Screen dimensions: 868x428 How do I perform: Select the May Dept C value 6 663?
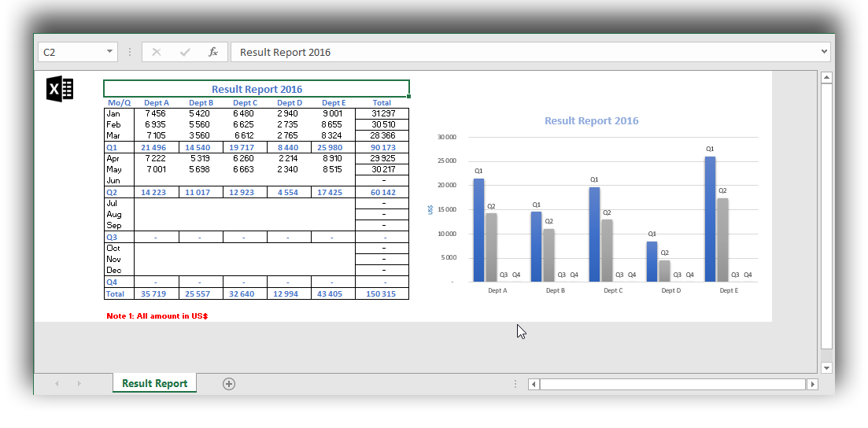point(246,169)
